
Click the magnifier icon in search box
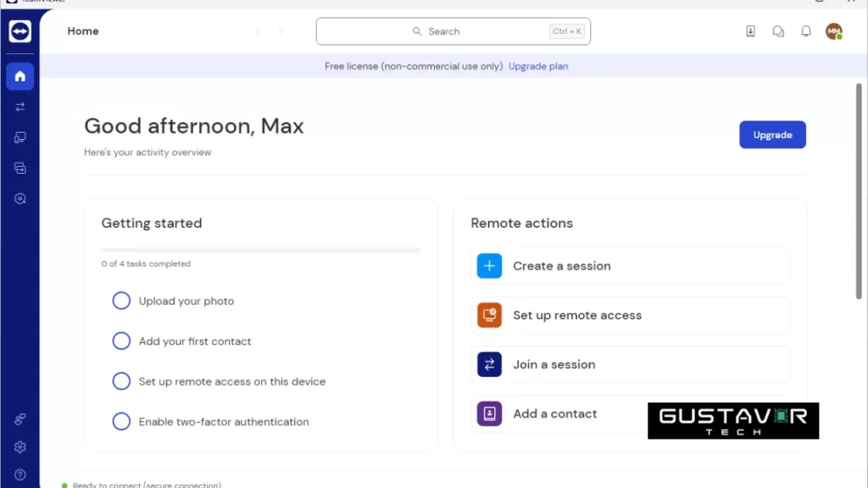pos(417,31)
